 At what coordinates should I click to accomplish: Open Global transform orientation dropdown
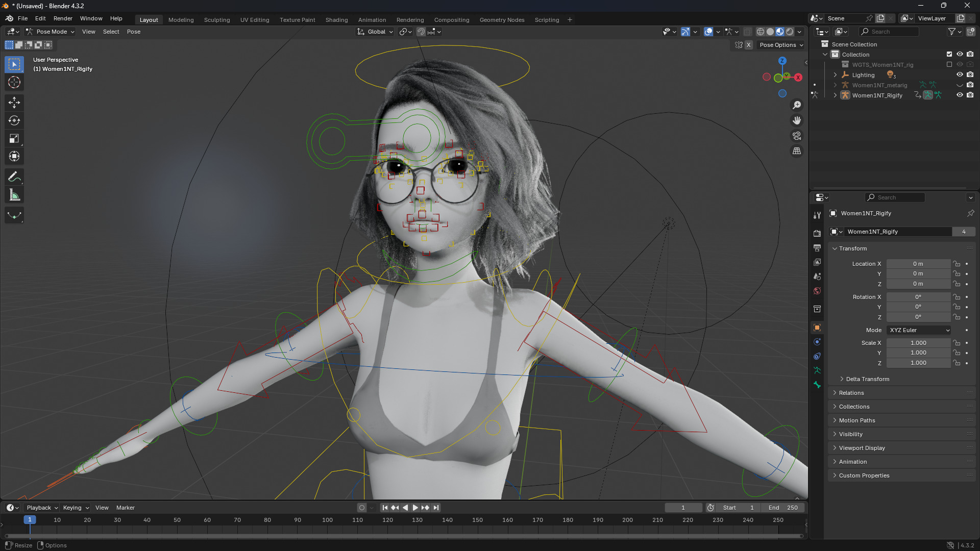(x=375, y=32)
